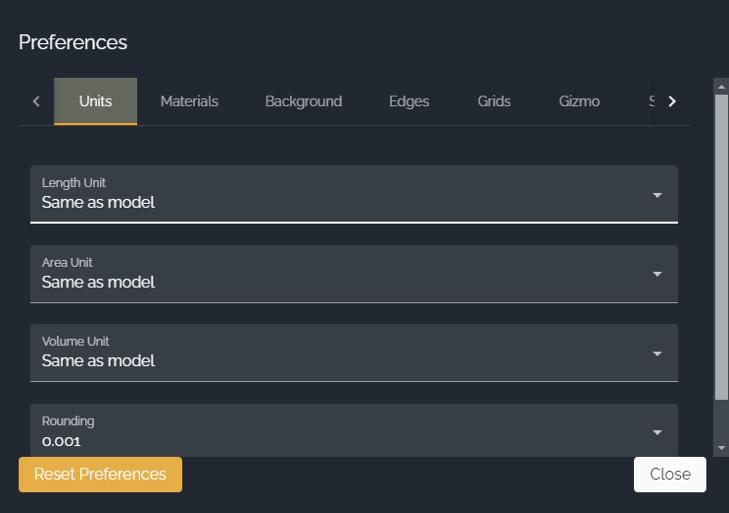Click the Rounding dropdown arrow
The image size is (729, 513).
pyautogui.click(x=657, y=432)
